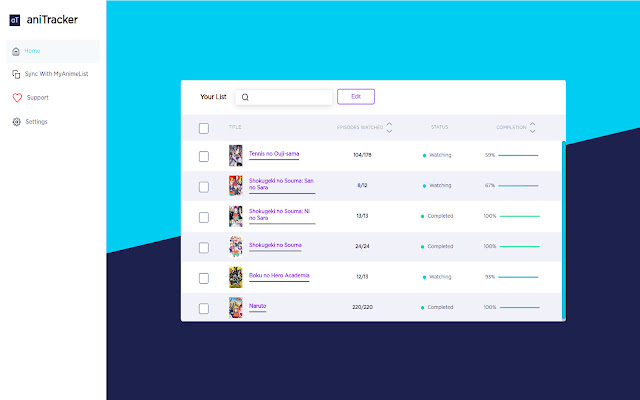This screenshot has height=400, width=640.
Task: Click Tennis no Ouji-sama completion progress bar
Action: pos(518,156)
